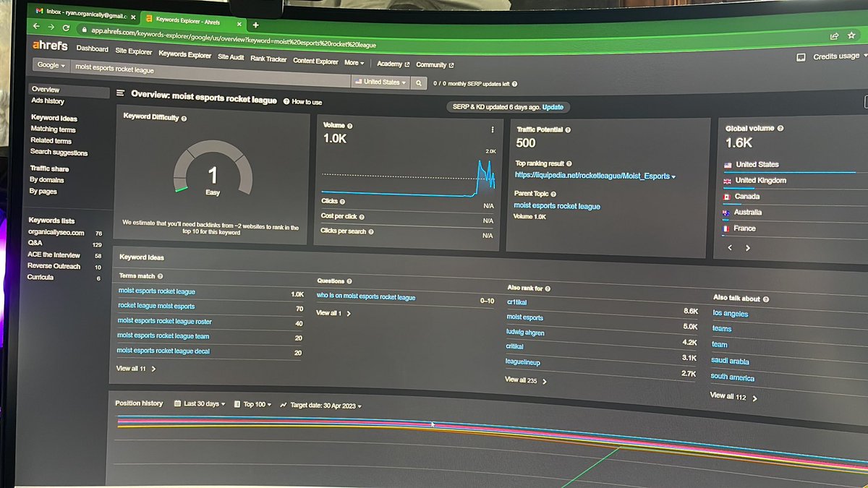Click the Volume info icon
Screen dimensions: 868x488
pos(349,125)
